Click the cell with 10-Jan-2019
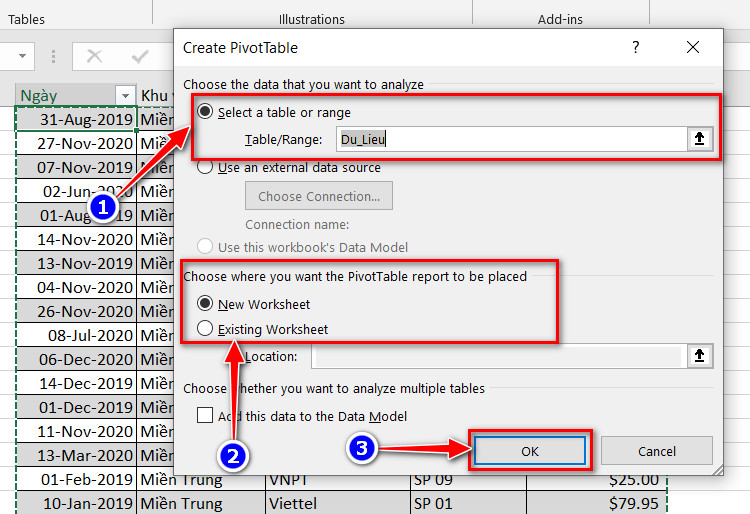Image resolution: width=750 pixels, height=514 pixels. click(77, 503)
